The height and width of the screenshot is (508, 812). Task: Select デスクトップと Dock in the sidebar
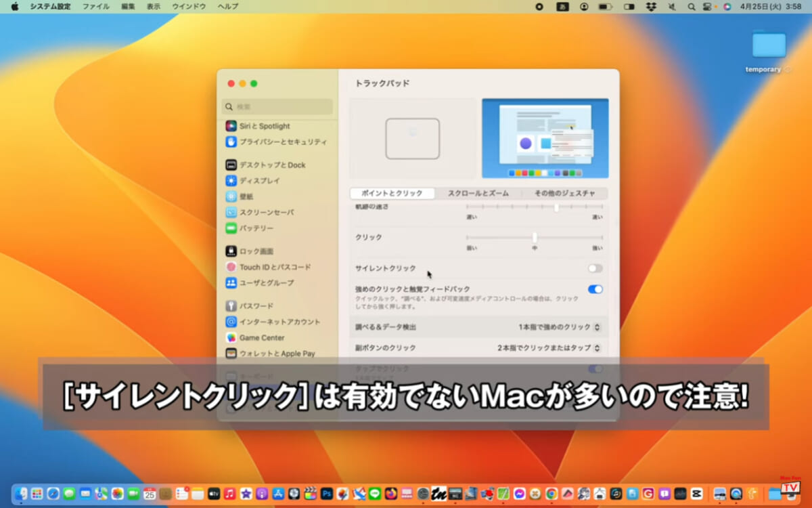click(266, 165)
